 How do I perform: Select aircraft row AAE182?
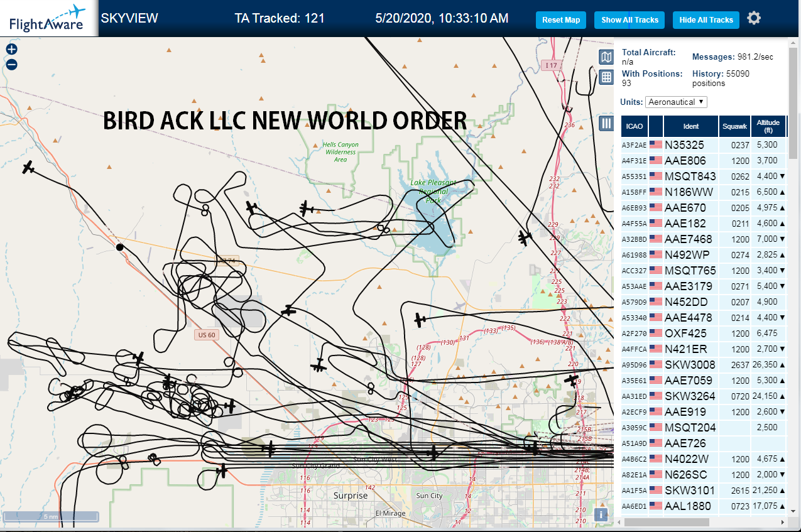click(704, 224)
